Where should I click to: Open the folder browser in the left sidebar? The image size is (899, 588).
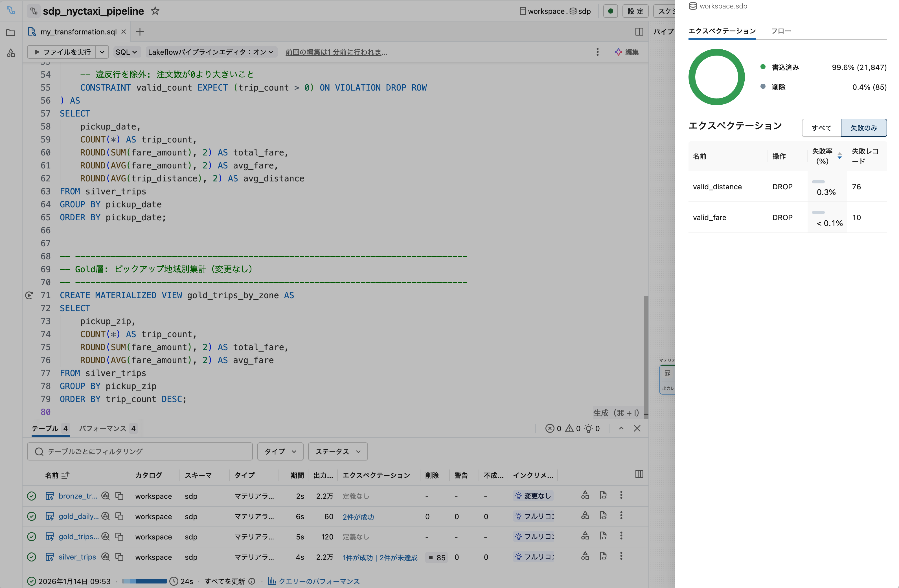click(x=10, y=32)
